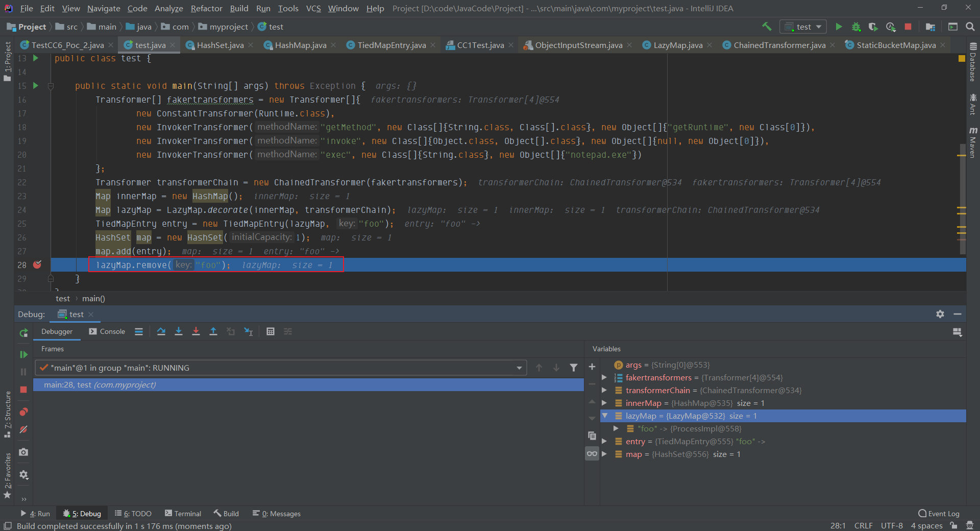980x531 pixels.
Task: Click the Run to Cursor icon
Action: point(249,331)
